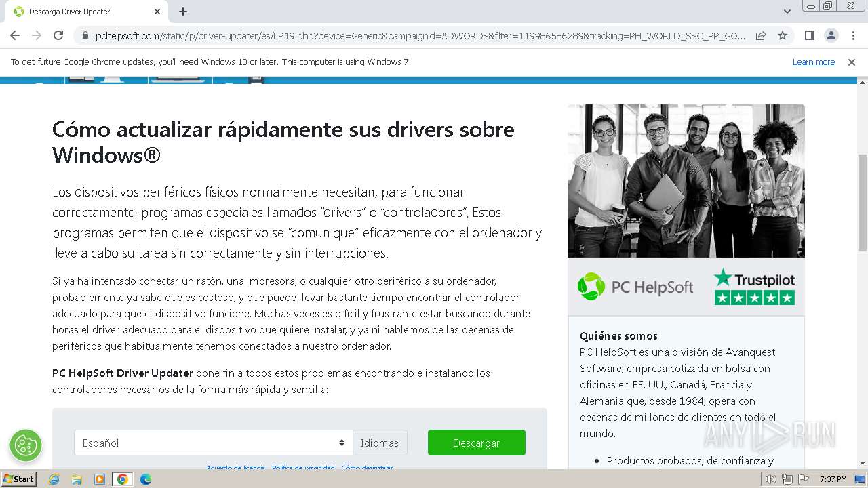Share this page from the address bar
868x488 pixels.
(761, 35)
